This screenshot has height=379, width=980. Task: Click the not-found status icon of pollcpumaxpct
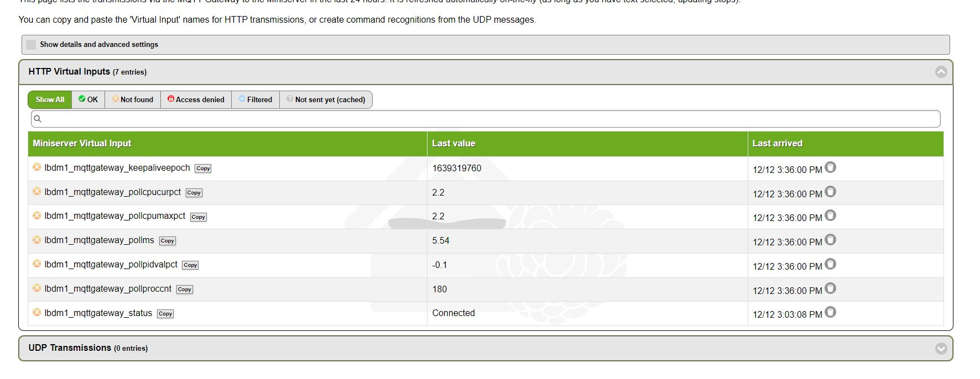[x=37, y=215]
